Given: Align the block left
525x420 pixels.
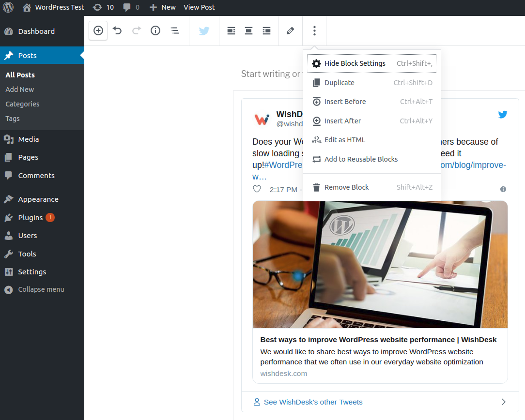Looking at the screenshot, I should (231, 31).
